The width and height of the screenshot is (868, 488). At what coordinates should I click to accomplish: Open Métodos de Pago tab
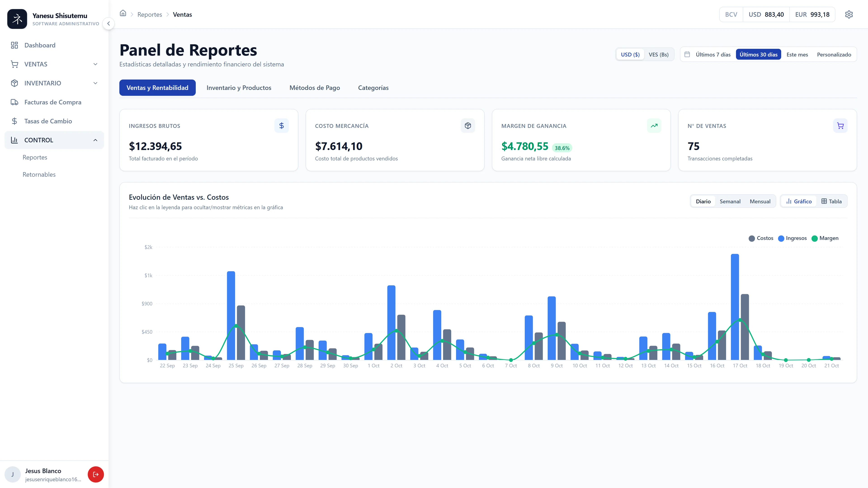click(x=314, y=88)
